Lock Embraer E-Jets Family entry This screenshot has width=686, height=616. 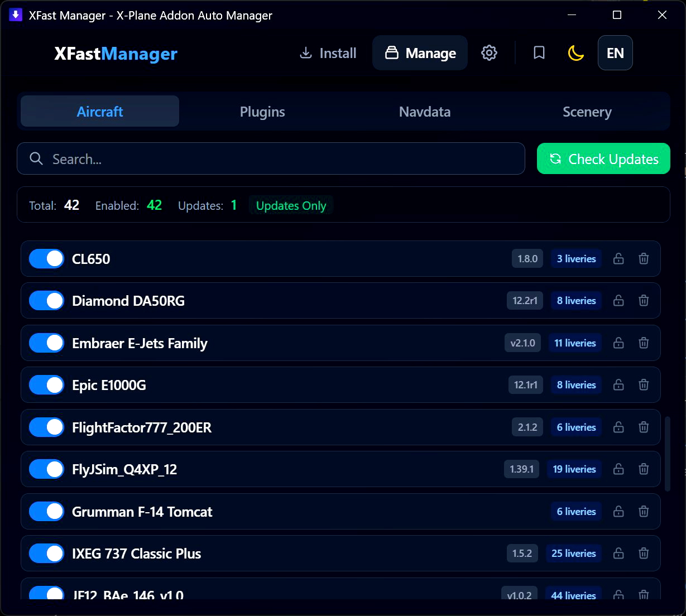(x=618, y=343)
